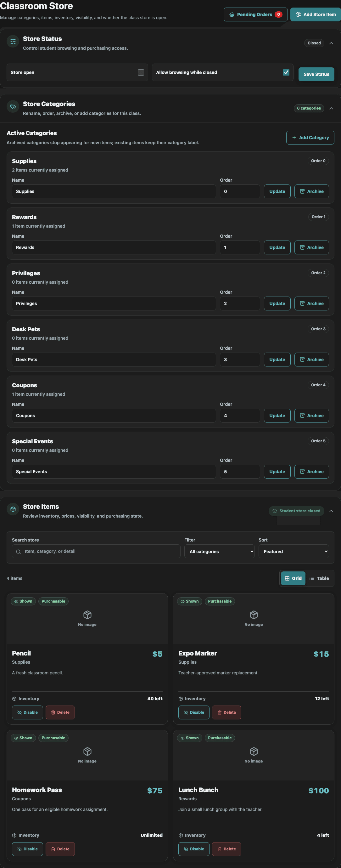The height and width of the screenshot is (868, 341).
Task: Update the Coupons category
Action: [277, 416]
